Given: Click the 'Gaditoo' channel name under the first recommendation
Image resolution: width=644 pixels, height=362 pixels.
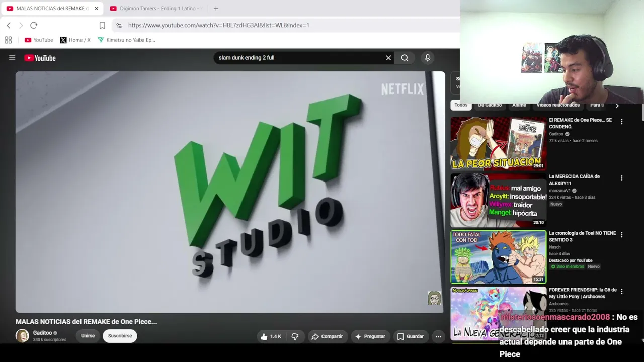Looking at the screenshot, I should (556, 134).
